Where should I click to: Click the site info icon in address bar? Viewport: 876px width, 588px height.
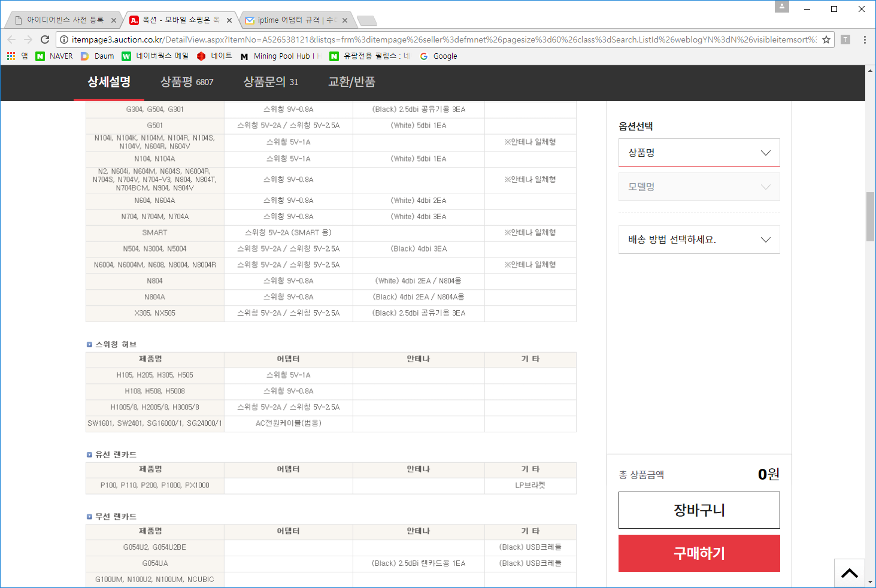pyautogui.click(x=63, y=40)
